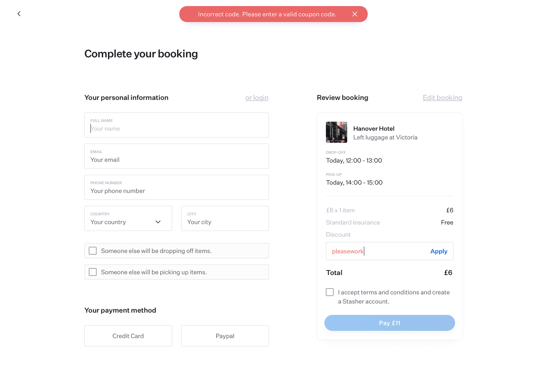Focus the City input field

225,218
